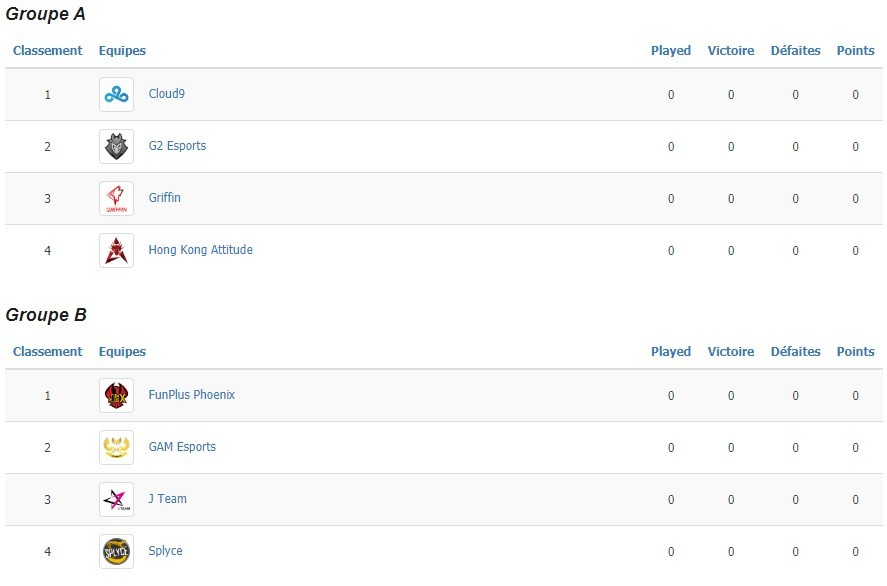Visit the FunPlus Phoenix team page
Viewport: 887px width, 586px height.
pyautogui.click(x=191, y=395)
